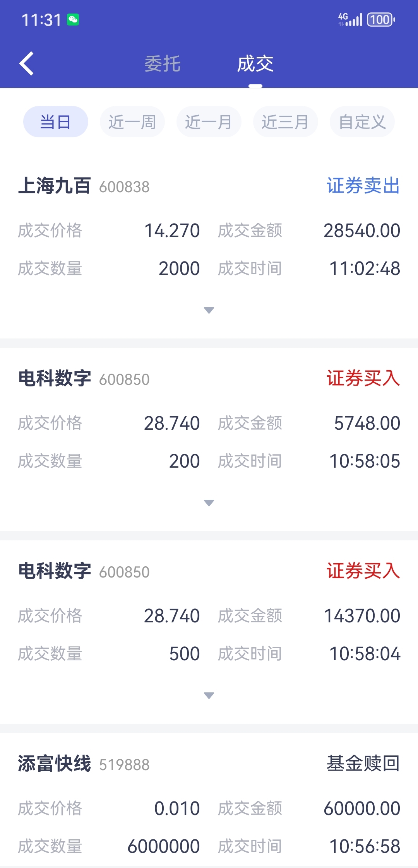Select the 当日 filter
Image resolution: width=418 pixels, height=868 pixels.
click(55, 122)
